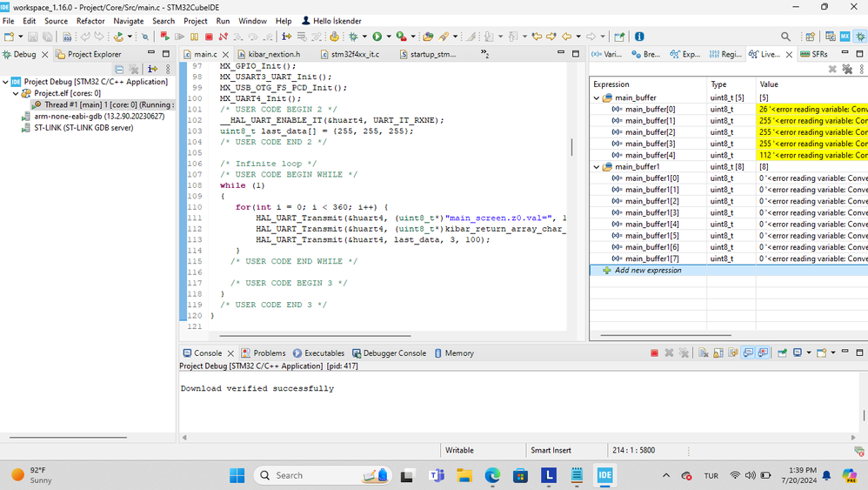Open the blue Information Center icon
Screen dimensions: 868x490
click(639, 37)
